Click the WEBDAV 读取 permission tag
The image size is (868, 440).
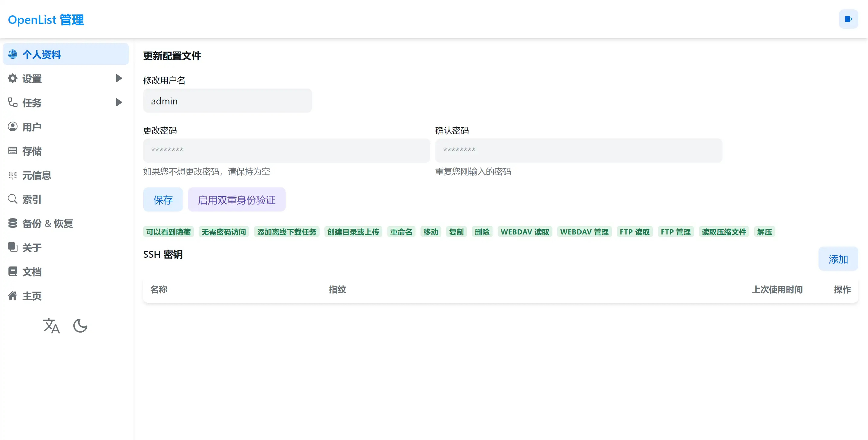click(524, 231)
